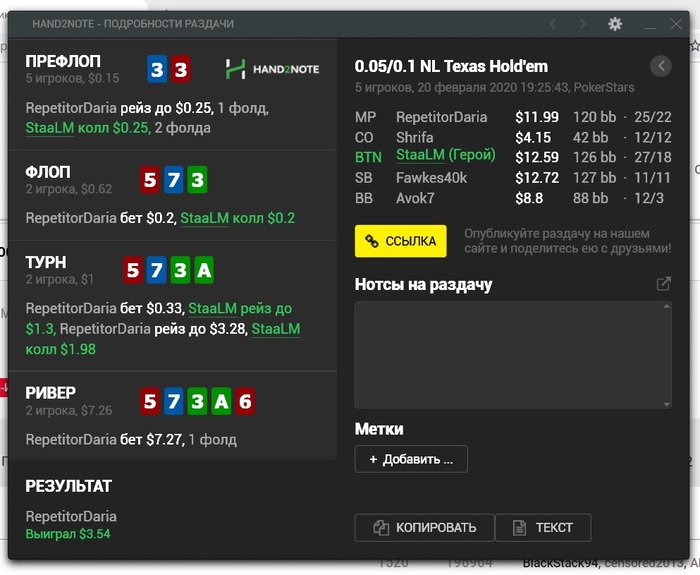Click the Метки heading
Viewport: 700px width, 575px height.
click(379, 429)
